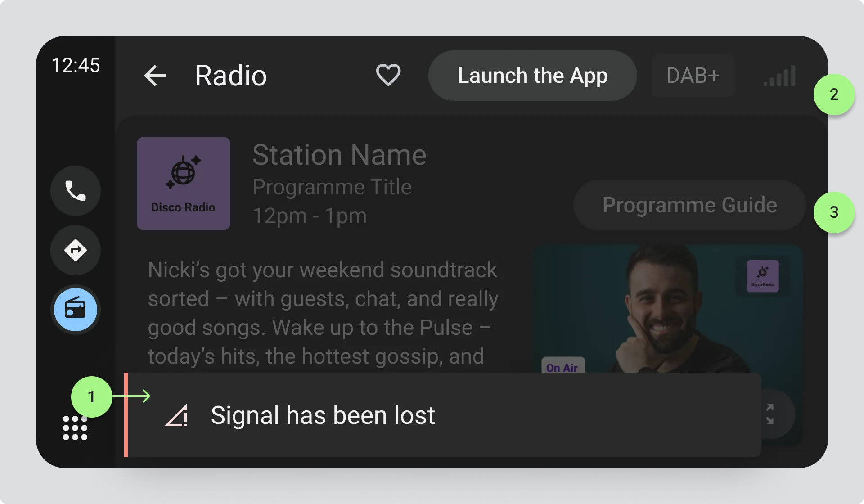Switch the DAB+ band selector

[693, 76]
